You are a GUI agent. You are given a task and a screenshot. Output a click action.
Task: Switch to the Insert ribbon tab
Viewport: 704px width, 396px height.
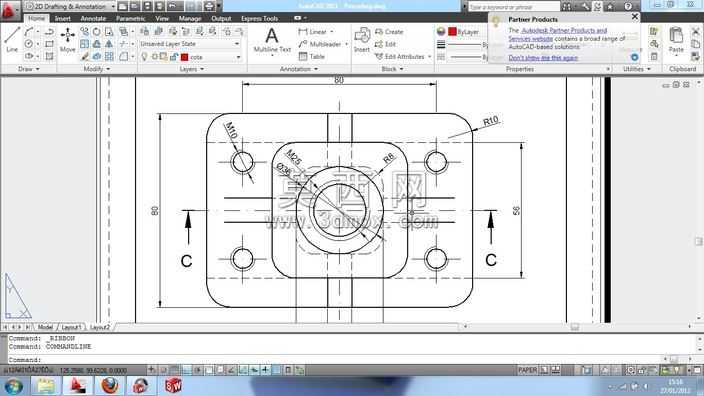tap(62, 18)
